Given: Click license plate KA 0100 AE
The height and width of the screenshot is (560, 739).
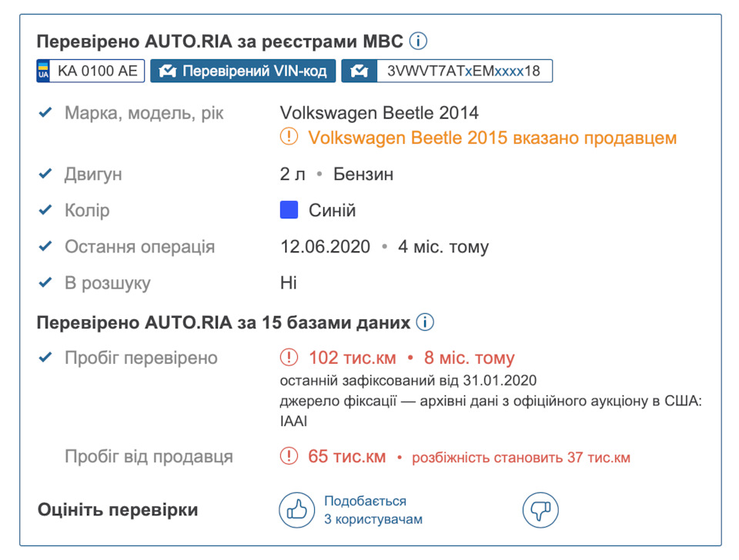Looking at the screenshot, I should (x=91, y=72).
